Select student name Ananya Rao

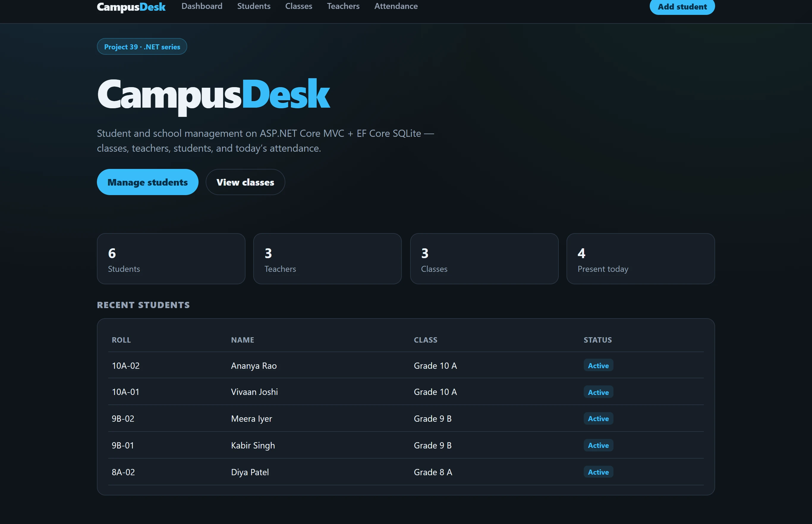[254, 365]
